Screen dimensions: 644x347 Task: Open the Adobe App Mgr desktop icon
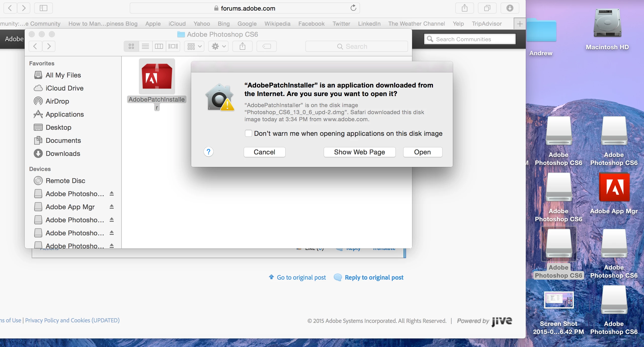tap(614, 187)
